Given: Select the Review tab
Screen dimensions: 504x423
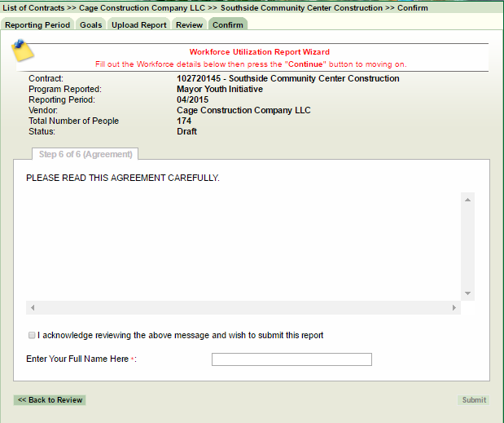Looking at the screenshot, I should pos(189,24).
